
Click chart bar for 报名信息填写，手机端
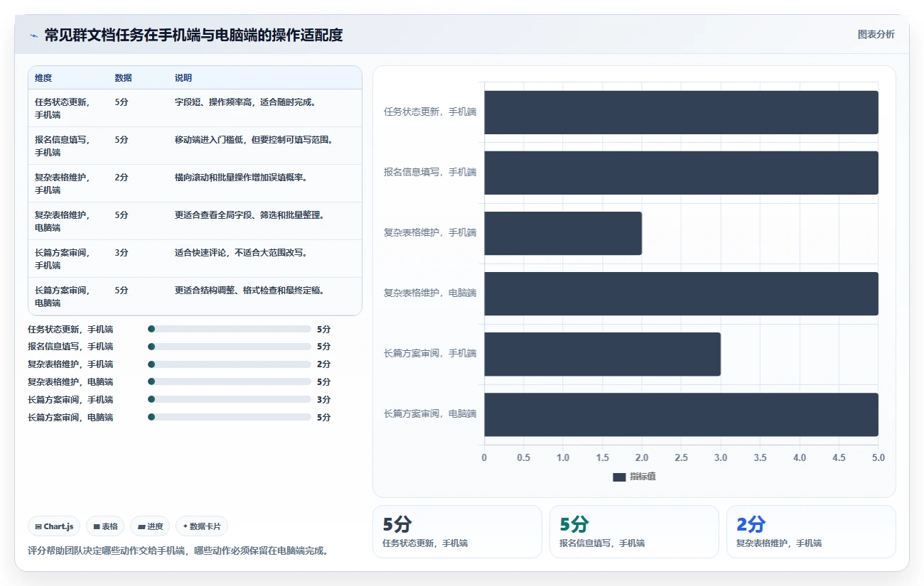click(x=681, y=173)
